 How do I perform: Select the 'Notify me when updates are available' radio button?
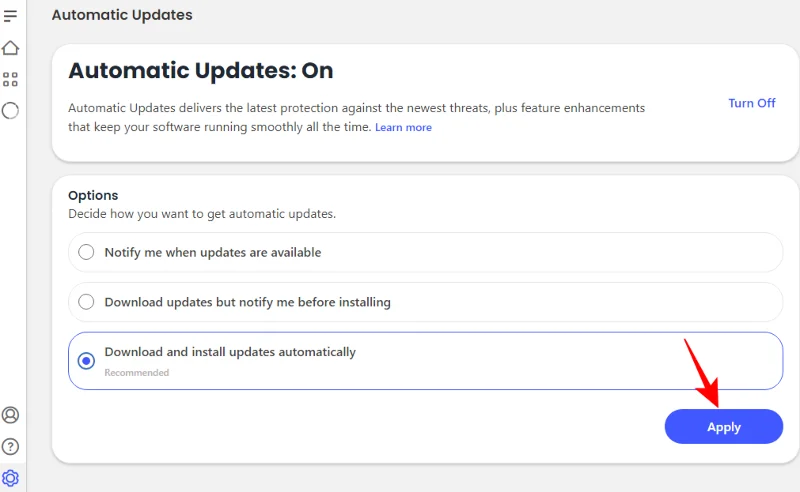[86, 253]
